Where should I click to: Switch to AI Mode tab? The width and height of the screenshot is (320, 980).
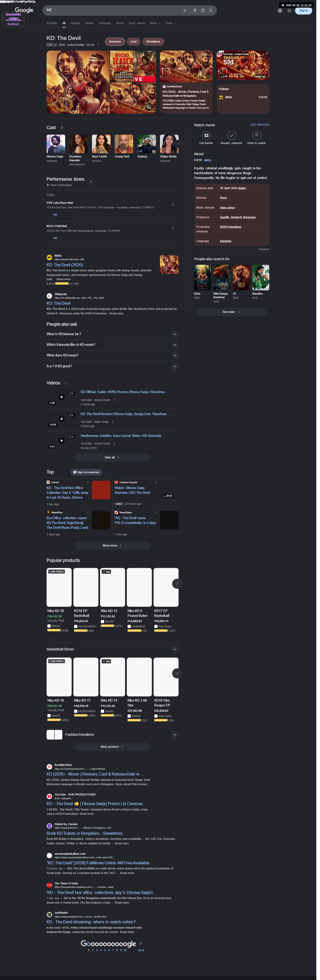click(52, 23)
